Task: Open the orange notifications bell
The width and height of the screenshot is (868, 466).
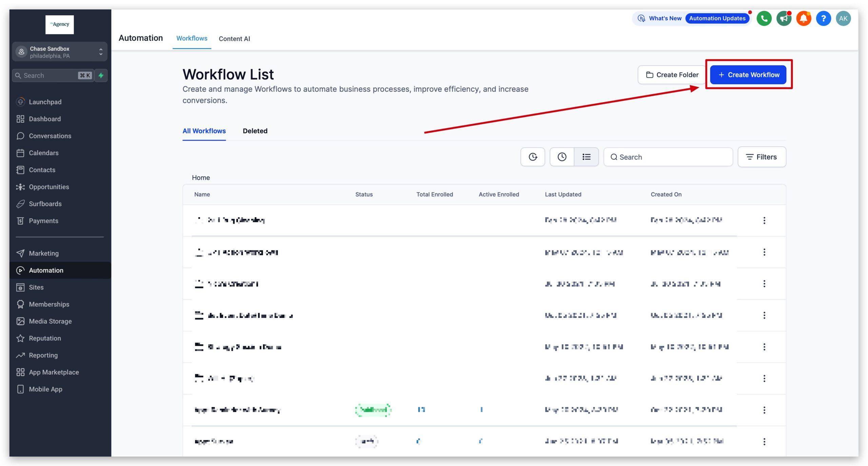Action: point(804,18)
